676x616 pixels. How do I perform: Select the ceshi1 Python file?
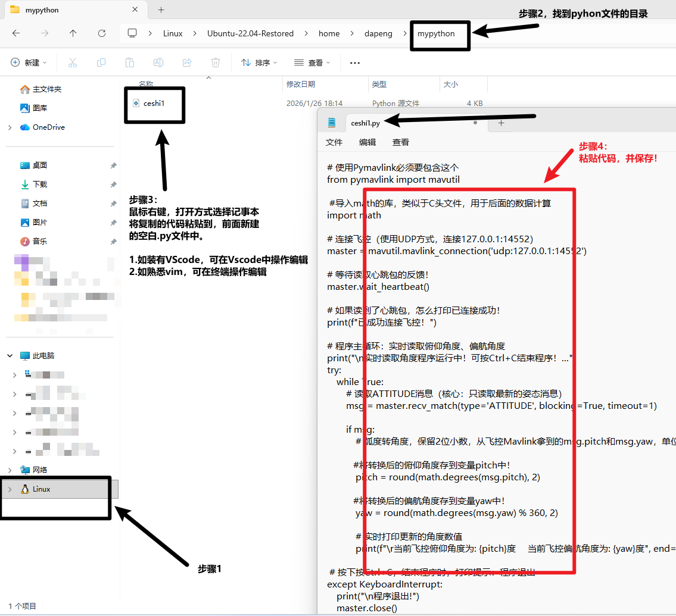pyautogui.click(x=154, y=104)
